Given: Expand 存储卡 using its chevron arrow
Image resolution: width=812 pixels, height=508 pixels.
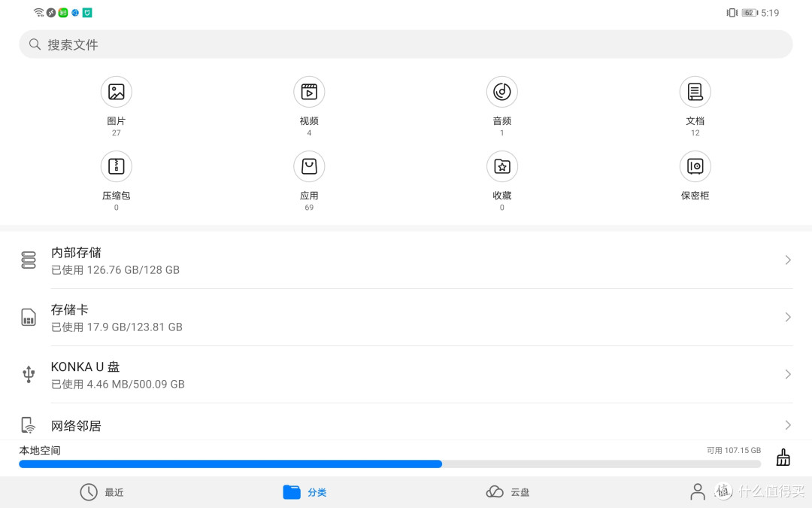Looking at the screenshot, I should 787,318.
